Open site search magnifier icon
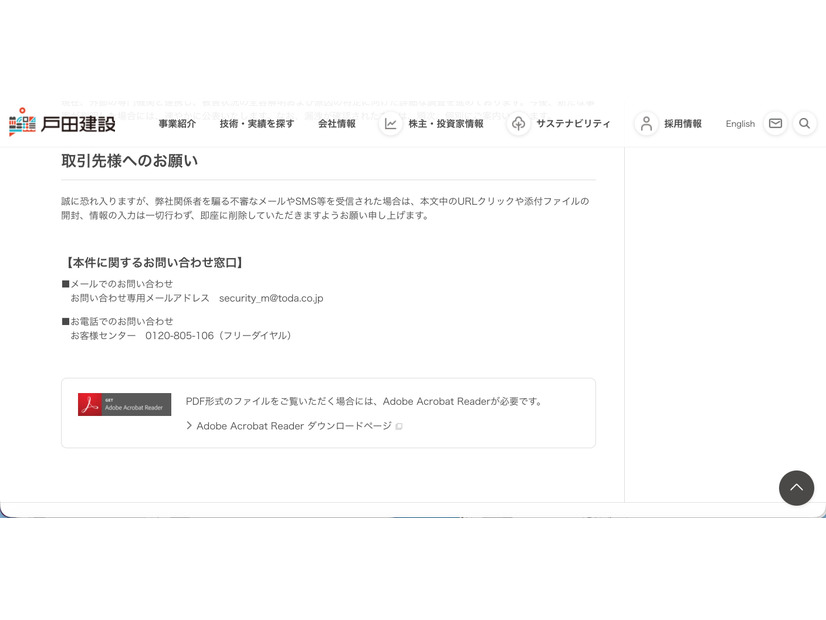The image size is (826, 620). coord(804,123)
